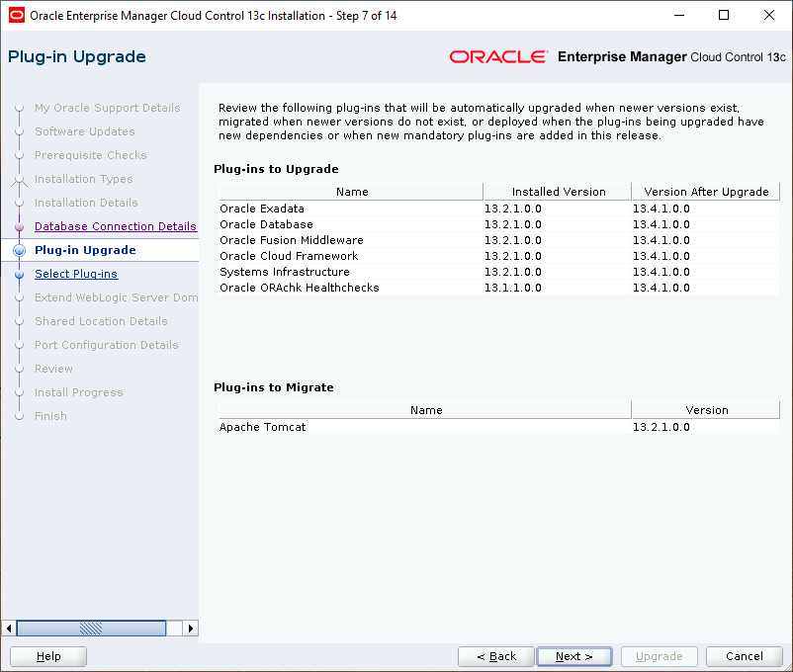Screen dimensions: 793x672
Task: Minimize the installer window
Action: pos(679,15)
